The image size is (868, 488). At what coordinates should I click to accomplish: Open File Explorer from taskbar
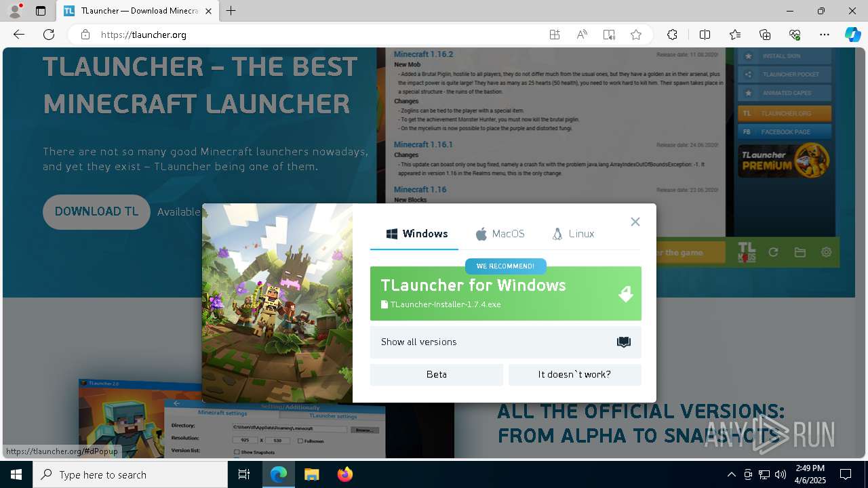(311, 474)
